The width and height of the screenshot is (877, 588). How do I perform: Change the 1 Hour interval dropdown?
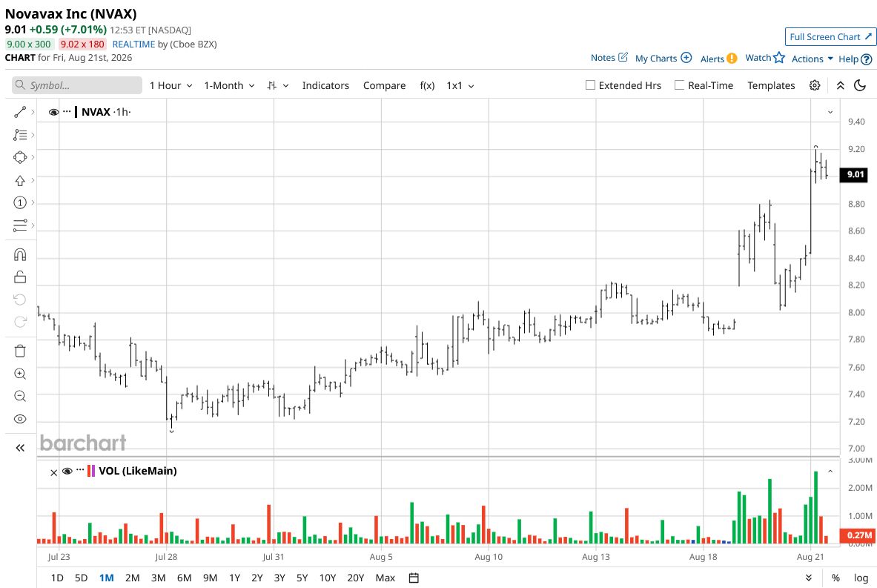(x=171, y=85)
